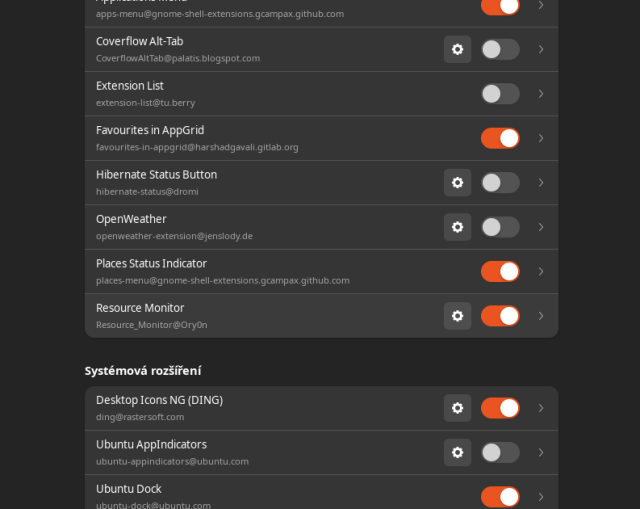This screenshot has height=509, width=640.
Task: Expand OpenWeather details chevron
Action: 541,227
